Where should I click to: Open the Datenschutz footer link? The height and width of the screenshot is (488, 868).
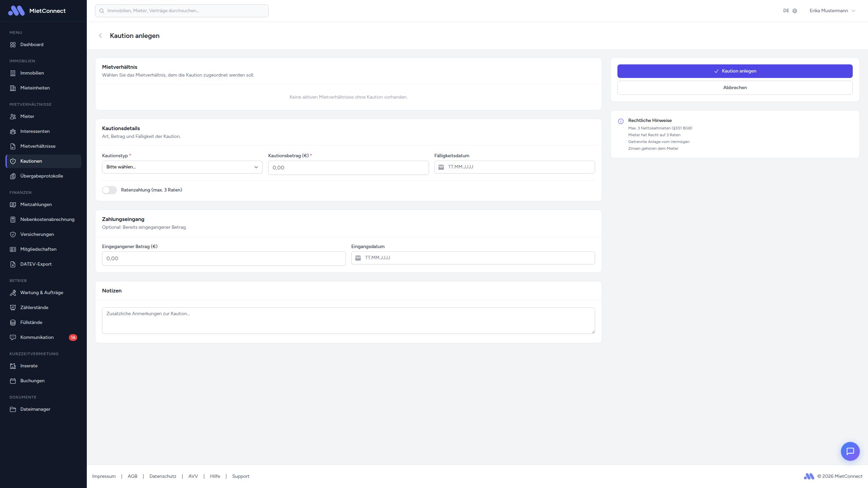tap(163, 476)
